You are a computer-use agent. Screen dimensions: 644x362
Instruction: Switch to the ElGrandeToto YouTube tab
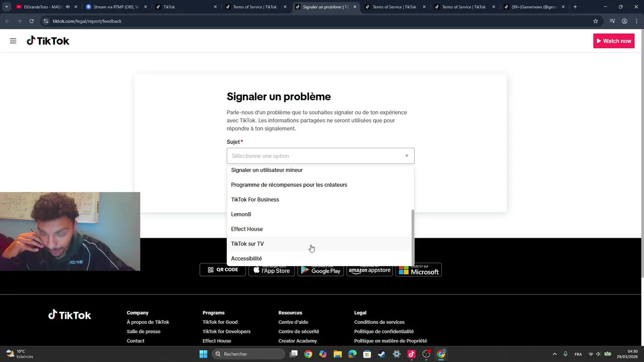43,7
